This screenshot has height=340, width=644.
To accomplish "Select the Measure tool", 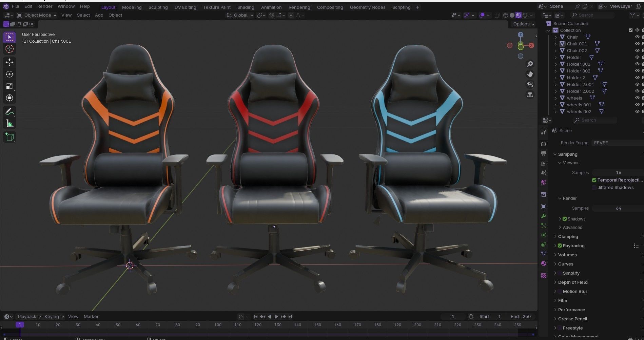I will point(9,124).
